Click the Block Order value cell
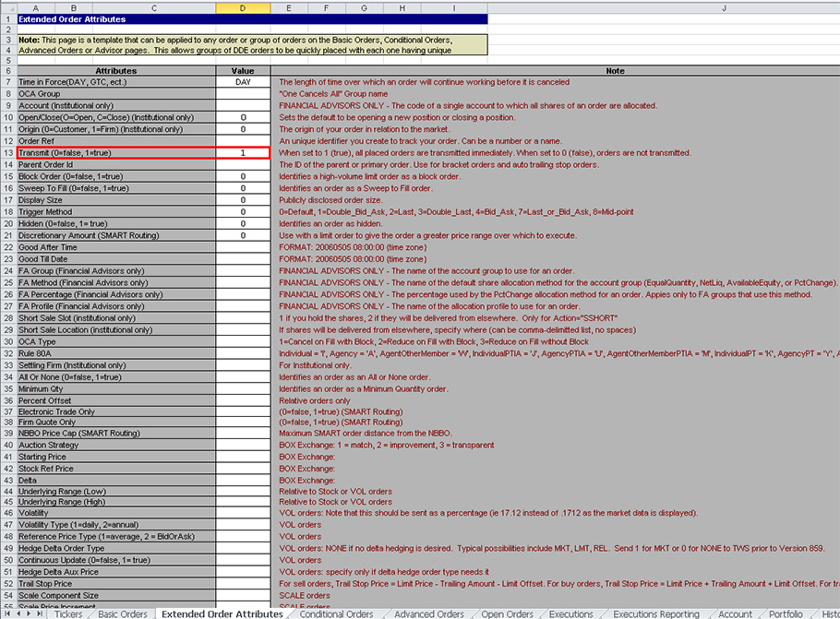 click(x=243, y=177)
